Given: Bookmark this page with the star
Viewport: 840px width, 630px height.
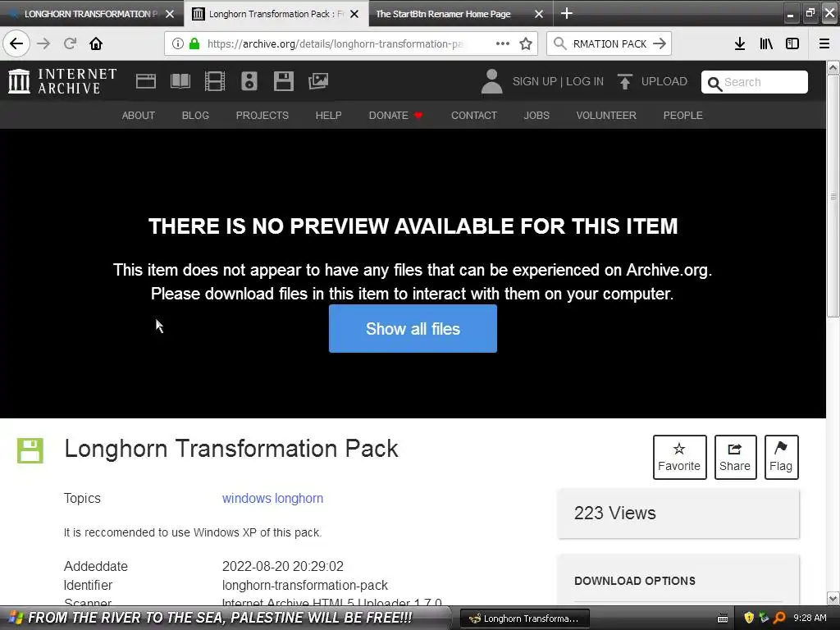Looking at the screenshot, I should (526, 43).
